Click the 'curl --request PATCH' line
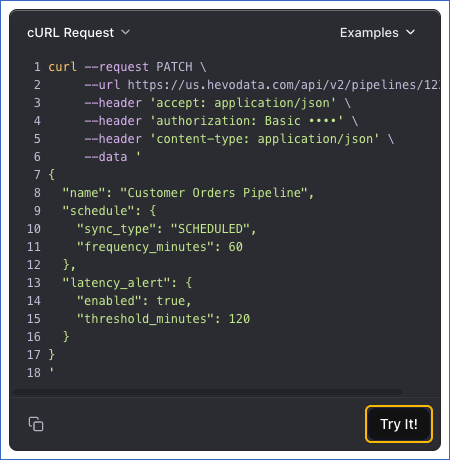450x460 pixels. point(127,67)
